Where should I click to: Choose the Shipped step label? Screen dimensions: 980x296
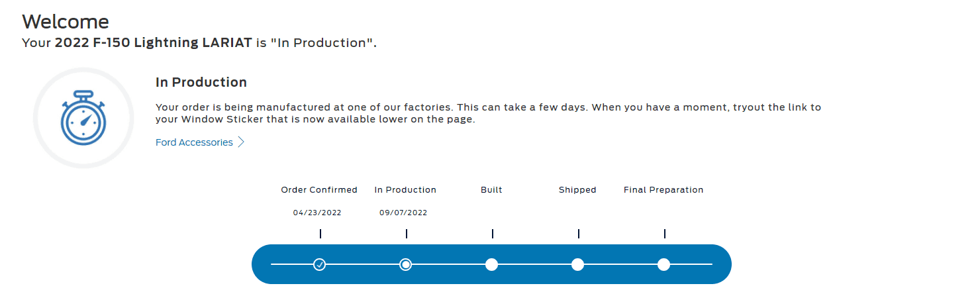point(577,190)
